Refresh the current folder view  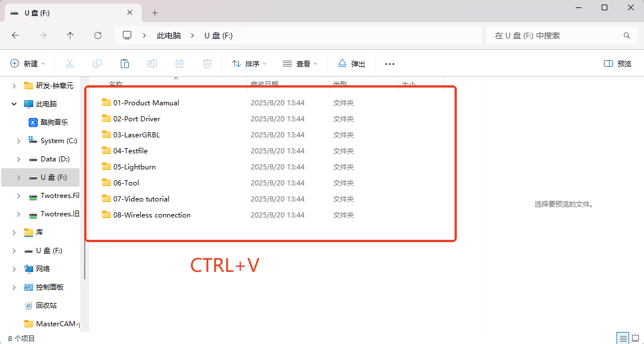[98, 35]
